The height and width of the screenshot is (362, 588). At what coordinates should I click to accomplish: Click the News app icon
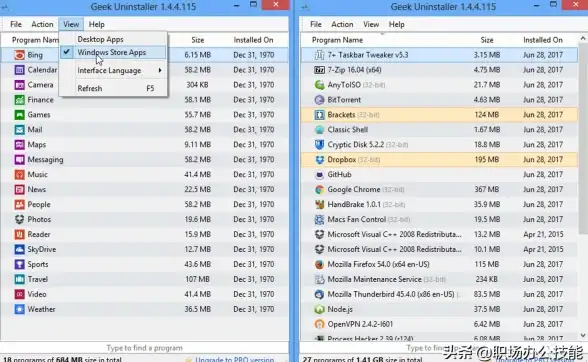click(20, 189)
